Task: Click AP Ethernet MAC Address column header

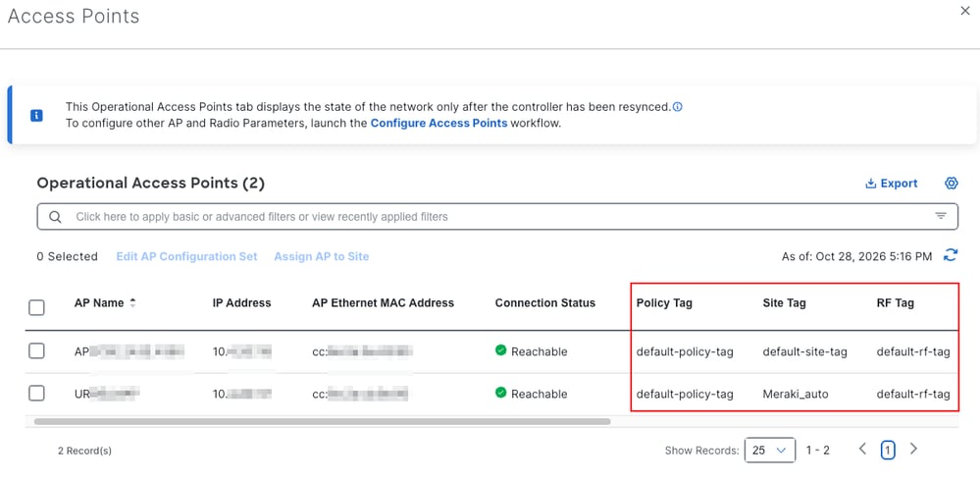Action: pos(384,302)
